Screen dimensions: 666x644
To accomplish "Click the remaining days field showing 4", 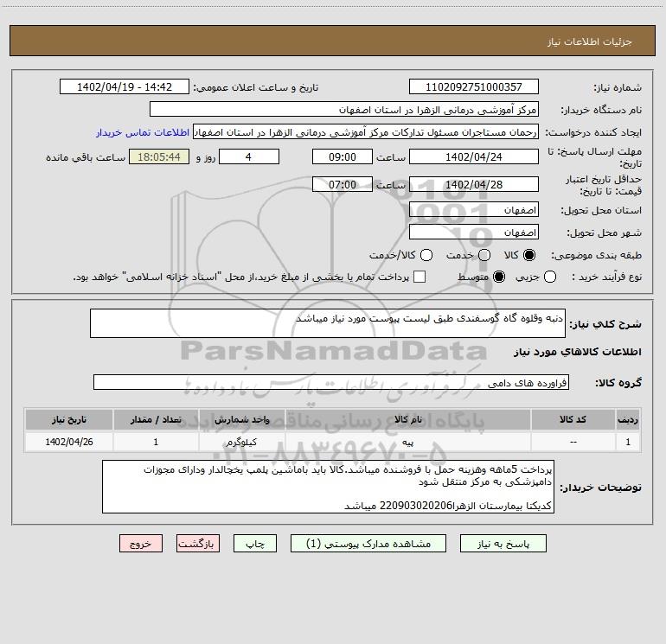I will [248, 157].
